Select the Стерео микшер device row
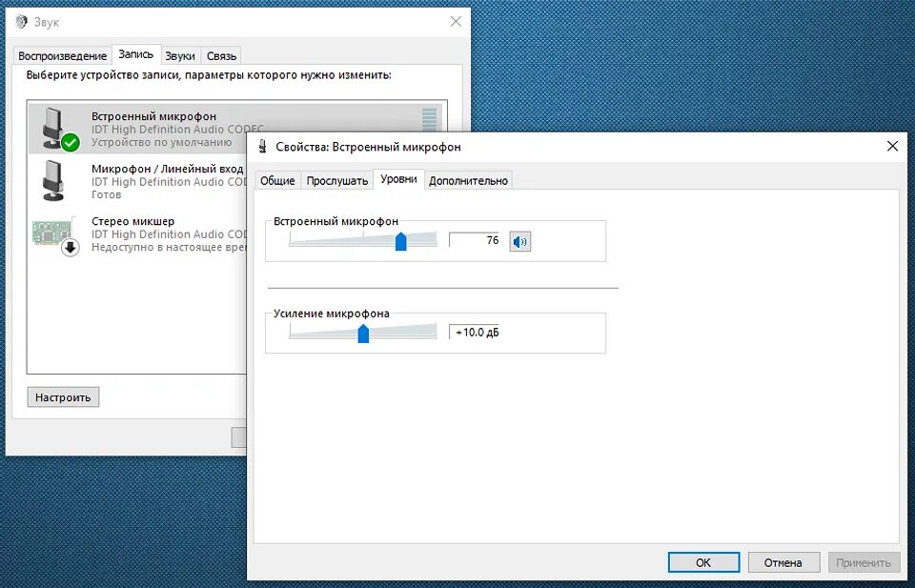This screenshot has height=588, width=915. (137, 233)
